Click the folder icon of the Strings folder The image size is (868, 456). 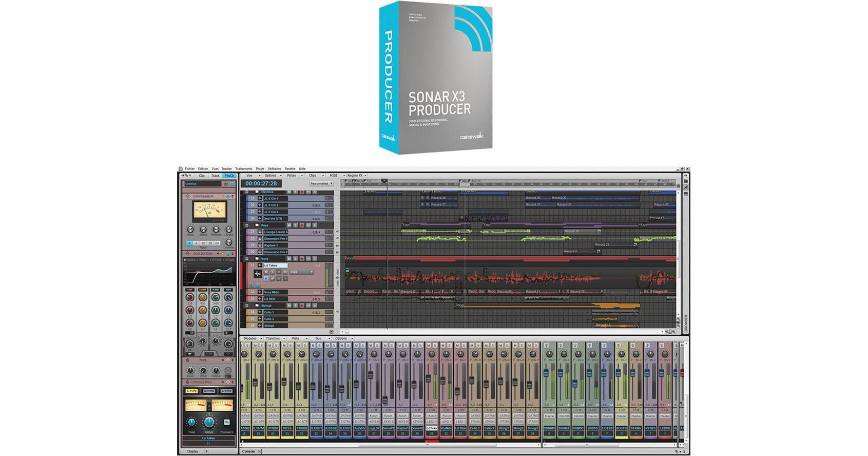(x=257, y=305)
